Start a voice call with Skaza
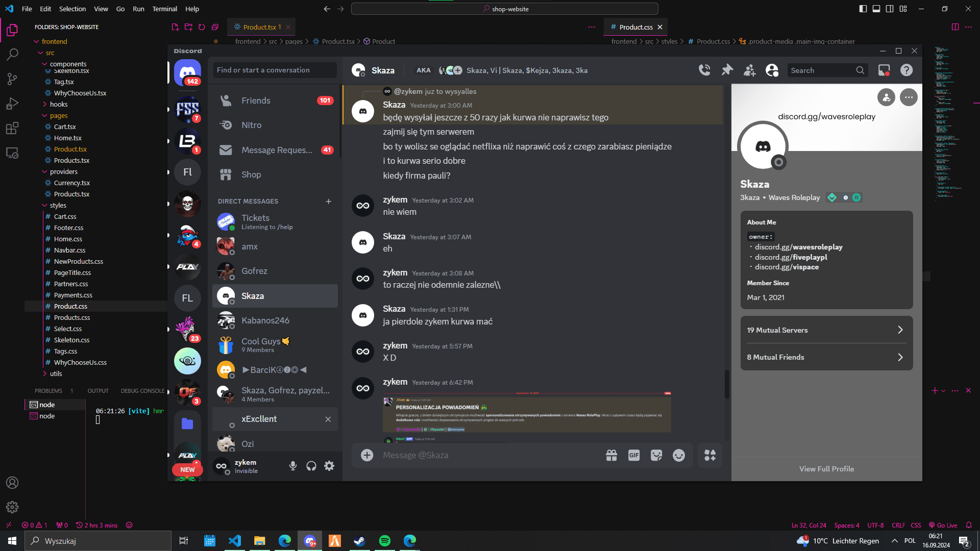Viewport: 980px width, 551px height. 704,70
